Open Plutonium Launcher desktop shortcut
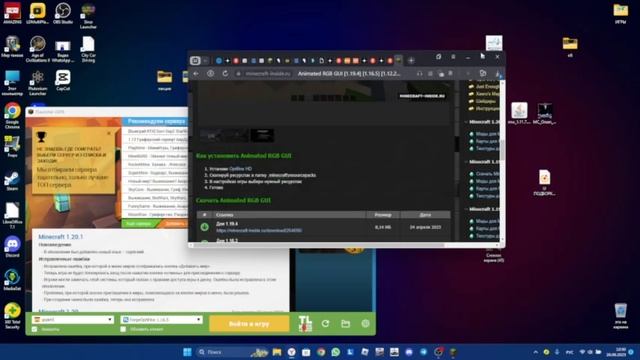This screenshot has width=640, height=360. [38, 83]
